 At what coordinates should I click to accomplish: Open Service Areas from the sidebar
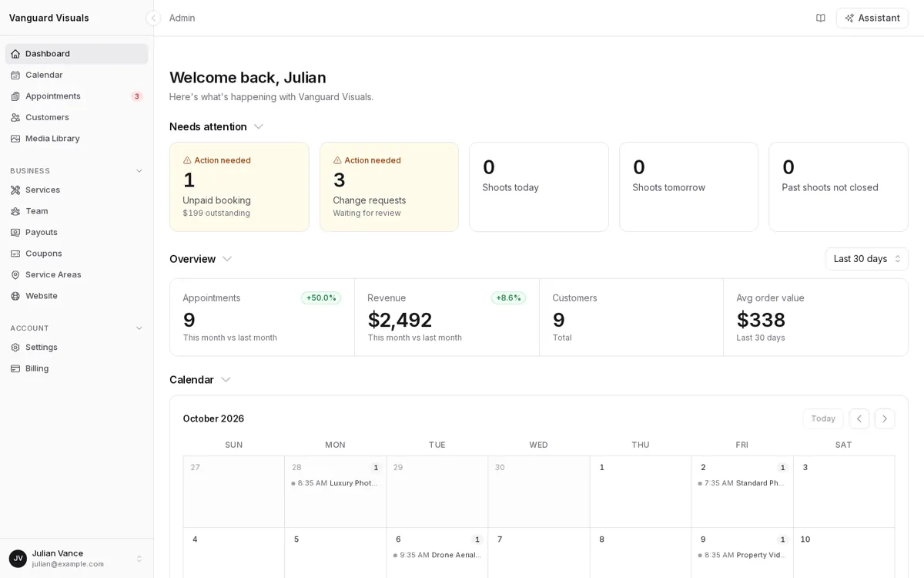coord(76,274)
